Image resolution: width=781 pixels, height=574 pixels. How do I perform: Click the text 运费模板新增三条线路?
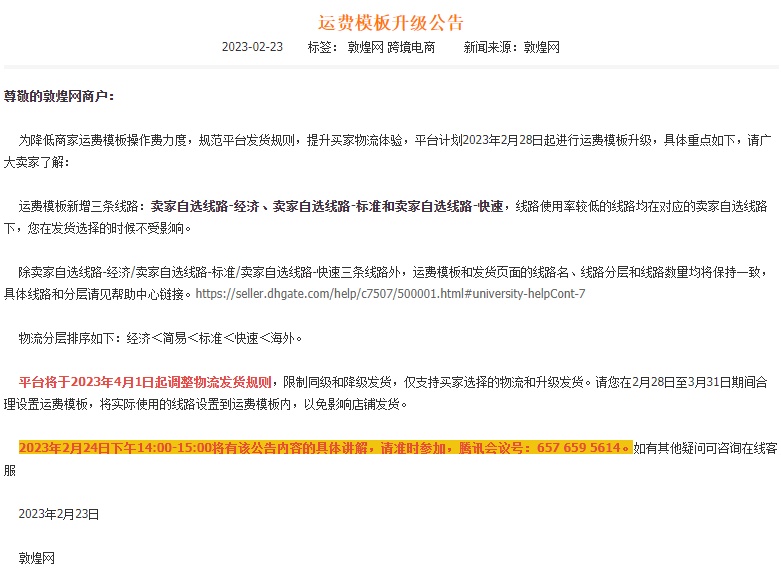[x=81, y=206]
